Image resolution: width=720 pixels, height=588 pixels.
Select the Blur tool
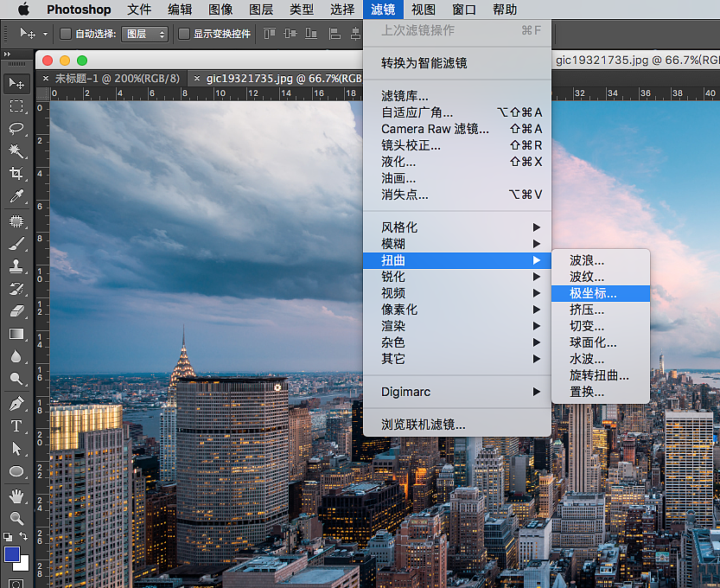(16, 356)
